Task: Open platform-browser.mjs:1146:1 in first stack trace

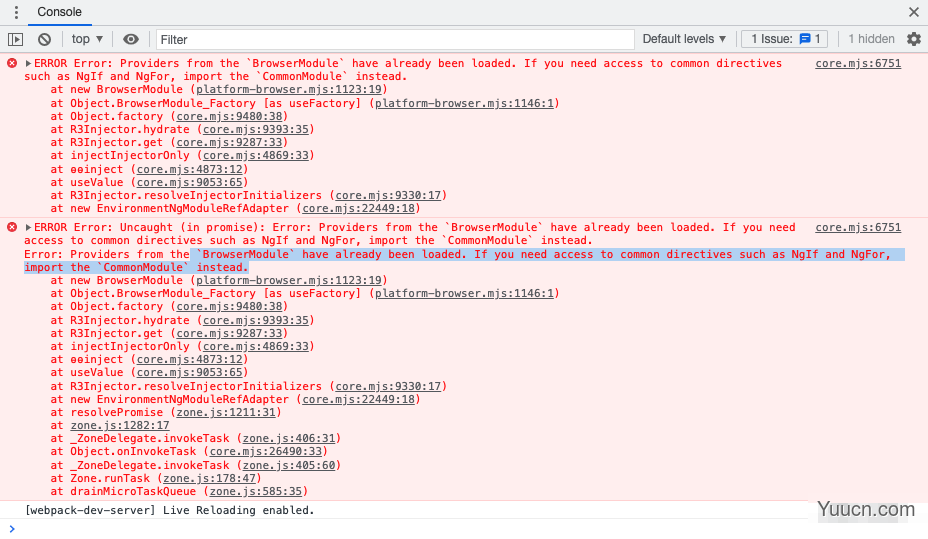Action: tap(465, 104)
